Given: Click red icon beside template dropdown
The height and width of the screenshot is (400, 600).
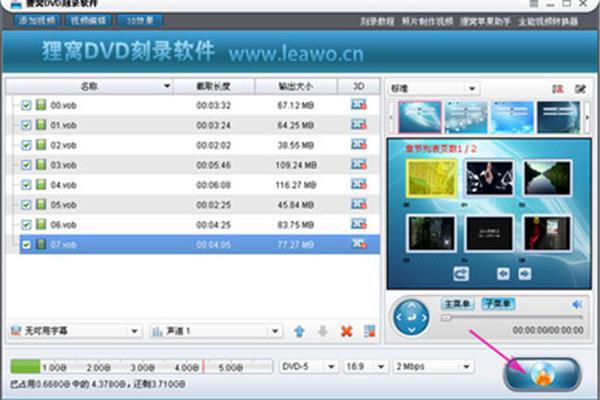Looking at the screenshot, I should [x=558, y=89].
